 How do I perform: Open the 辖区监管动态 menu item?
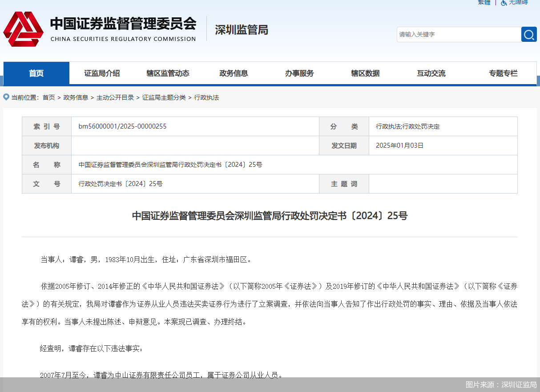point(168,73)
